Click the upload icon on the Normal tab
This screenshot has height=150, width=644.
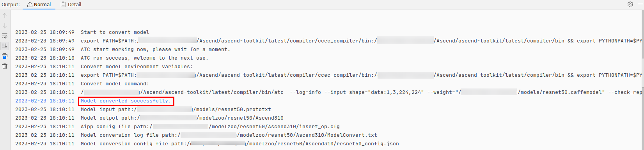click(x=30, y=5)
